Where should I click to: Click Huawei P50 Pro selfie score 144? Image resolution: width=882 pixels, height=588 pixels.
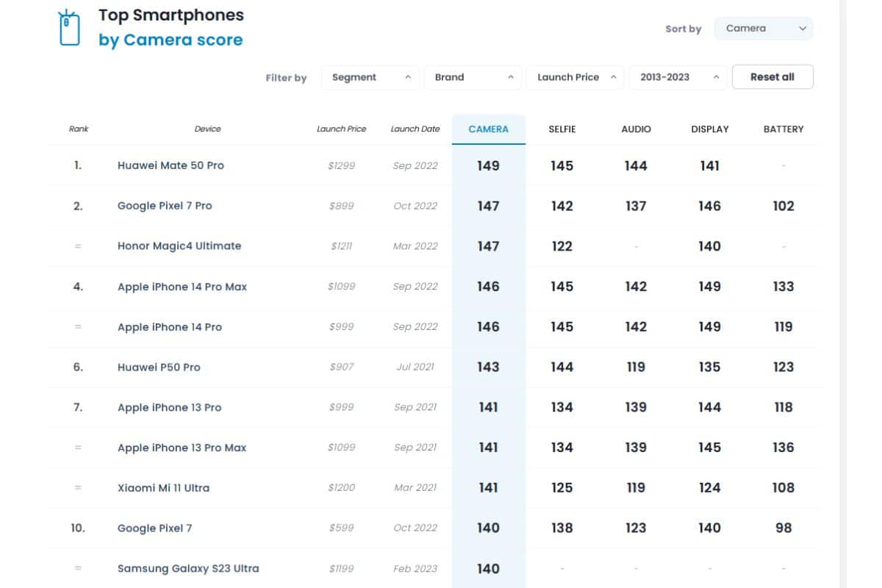point(562,367)
